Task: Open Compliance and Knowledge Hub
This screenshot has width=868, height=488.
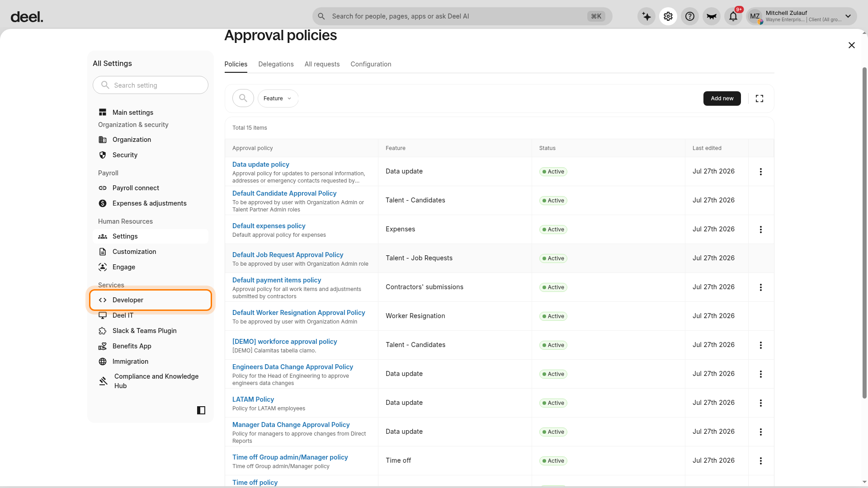Action: pos(151,381)
